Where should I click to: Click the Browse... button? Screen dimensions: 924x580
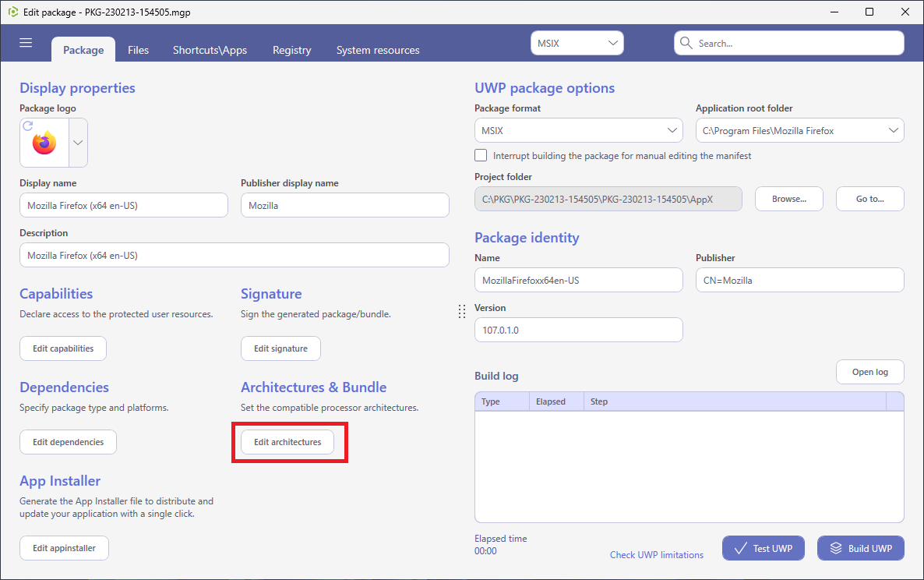[789, 199]
